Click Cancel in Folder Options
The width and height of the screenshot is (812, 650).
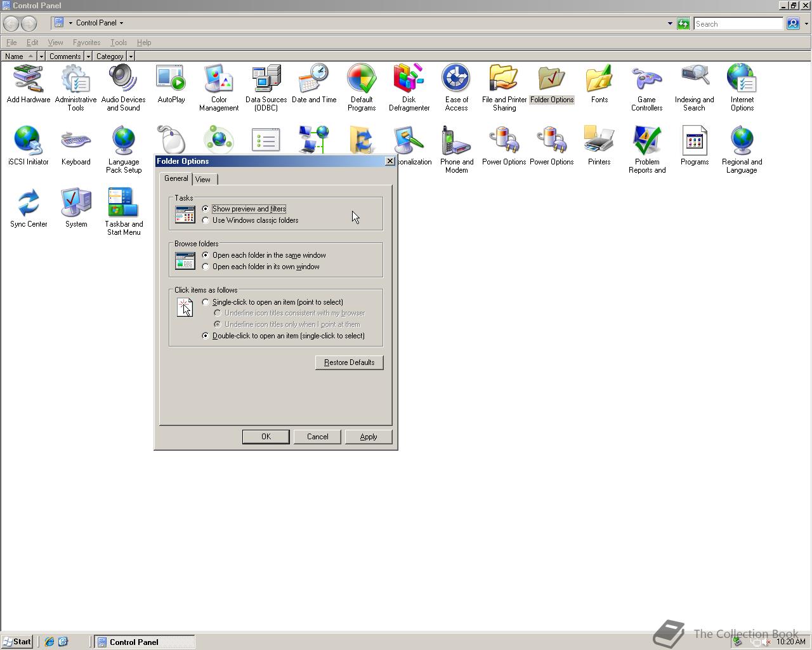click(317, 437)
